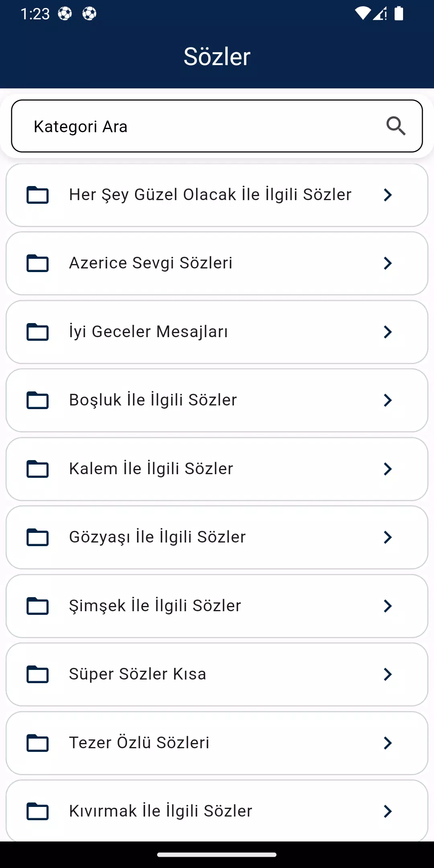Open Kalem İle İlgili Sözler text

pyautogui.click(x=151, y=469)
